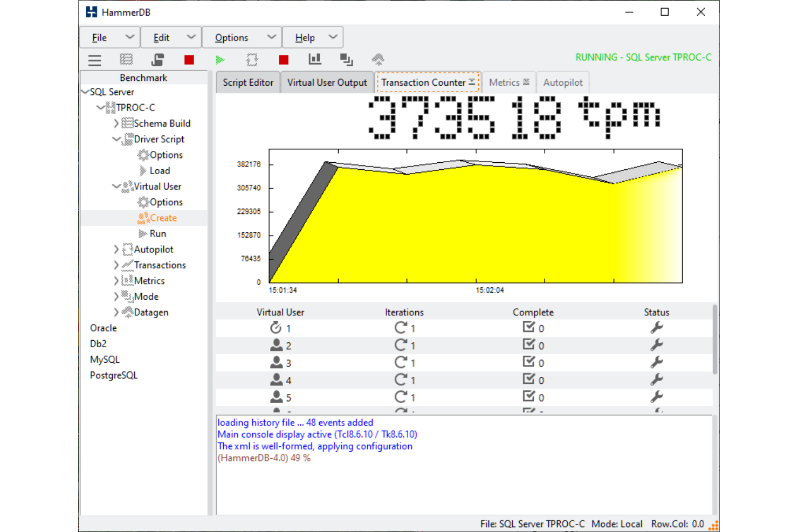The width and height of the screenshot is (798, 532).
Task: Click the Schema Build toolbar icon
Action: (x=126, y=60)
